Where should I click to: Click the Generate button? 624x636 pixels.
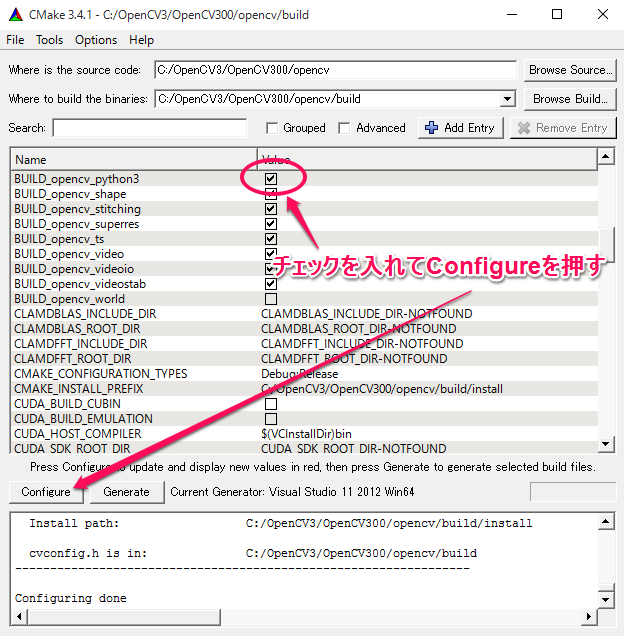[127, 492]
